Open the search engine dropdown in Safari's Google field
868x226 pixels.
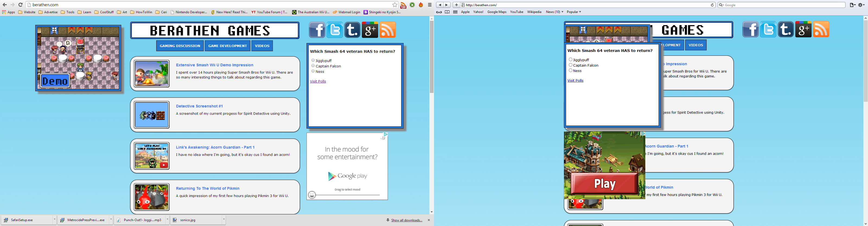721,5
